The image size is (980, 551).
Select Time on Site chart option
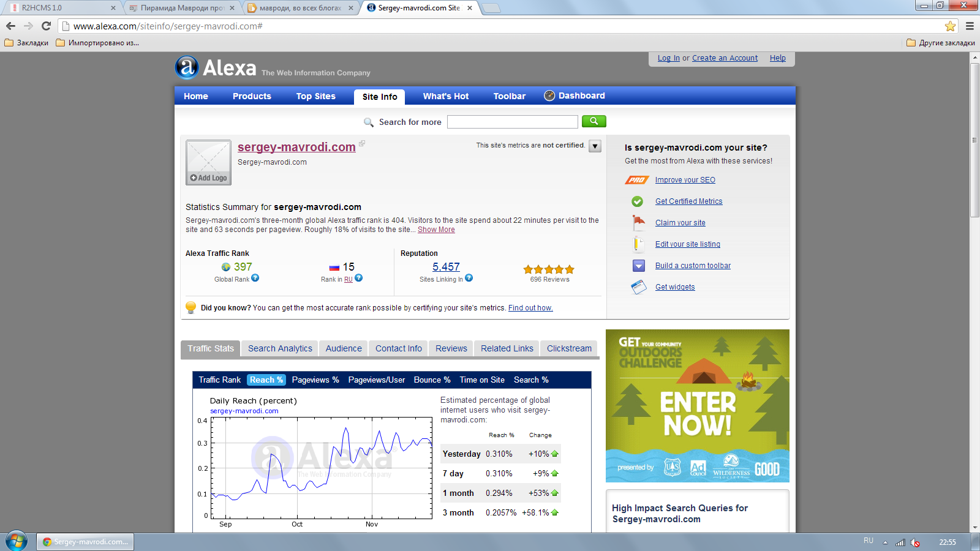coord(482,380)
